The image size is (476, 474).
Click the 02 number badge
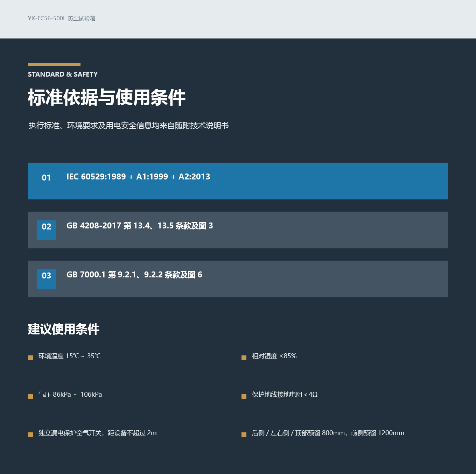point(47,230)
